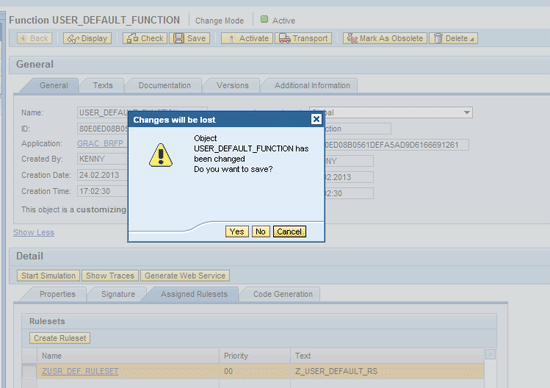Image resolution: width=550 pixels, height=388 pixels.
Task: Open the Additional Information tab
Action: pyautogui.click(x=312, y=86)
